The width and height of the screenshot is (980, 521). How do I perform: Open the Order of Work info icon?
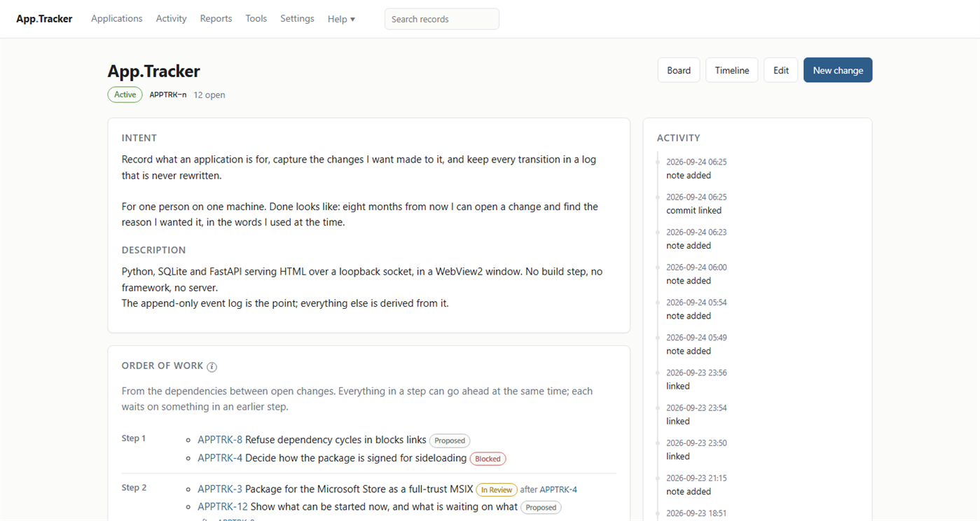click(x=212, y=367)
